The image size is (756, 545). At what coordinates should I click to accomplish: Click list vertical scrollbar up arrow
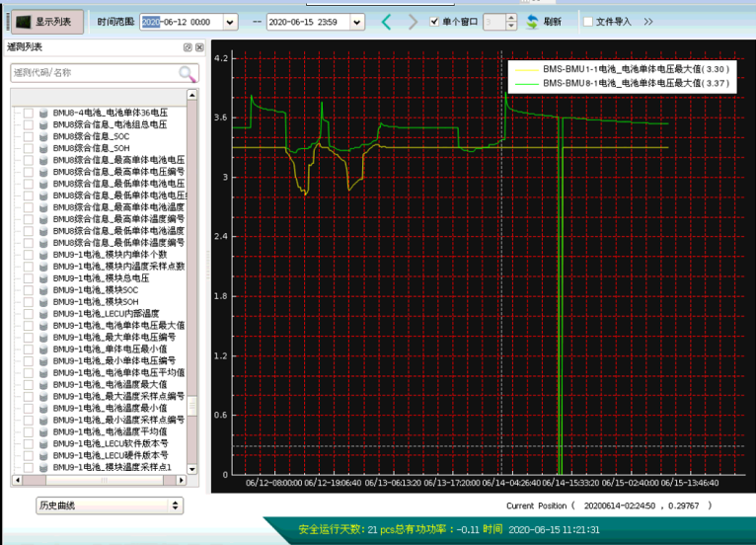coord(191,95)
